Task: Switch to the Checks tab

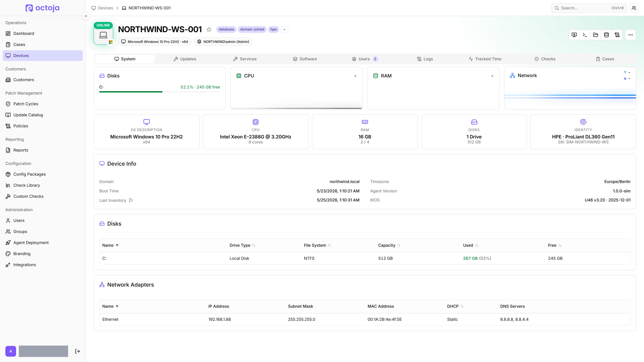Action: tap(545, 59)
